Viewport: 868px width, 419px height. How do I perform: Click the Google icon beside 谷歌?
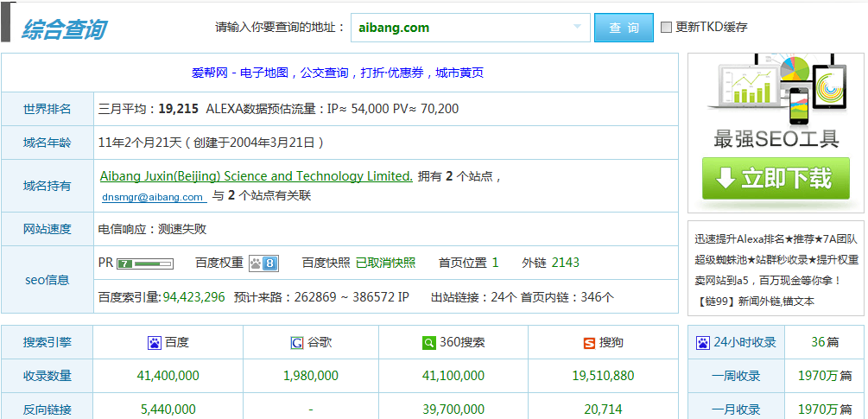point(297,343)
